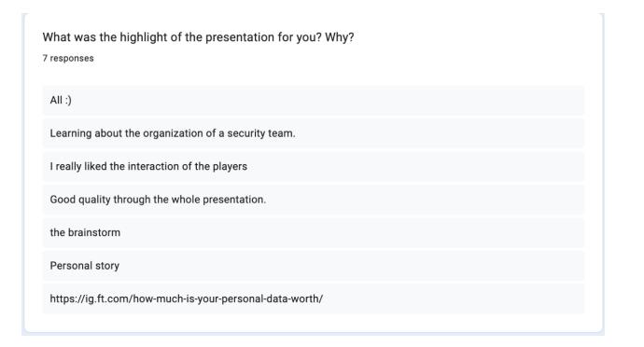Viewport: 644px width, 347px height.
Task: Select the "7 responses" count label
Action: [x=68, y=59]
